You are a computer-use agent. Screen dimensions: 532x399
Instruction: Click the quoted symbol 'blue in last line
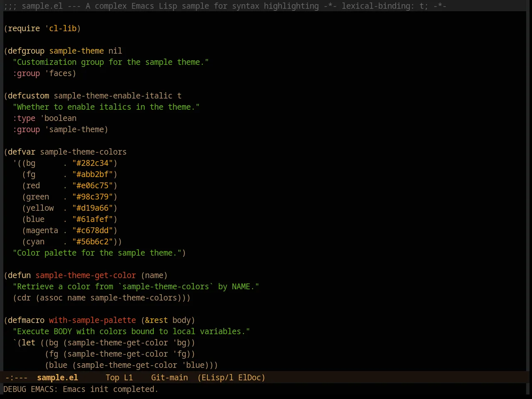[x=193, y=365]
